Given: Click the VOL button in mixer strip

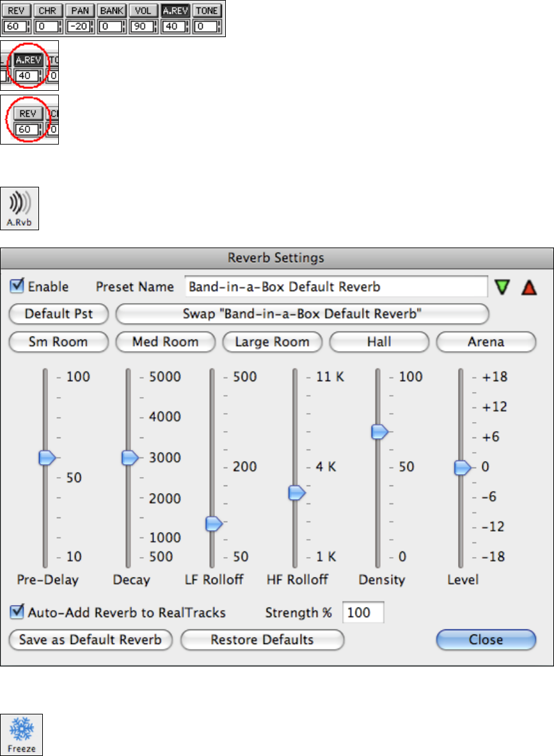Looking at the screenshot, I should coord(143,11).
